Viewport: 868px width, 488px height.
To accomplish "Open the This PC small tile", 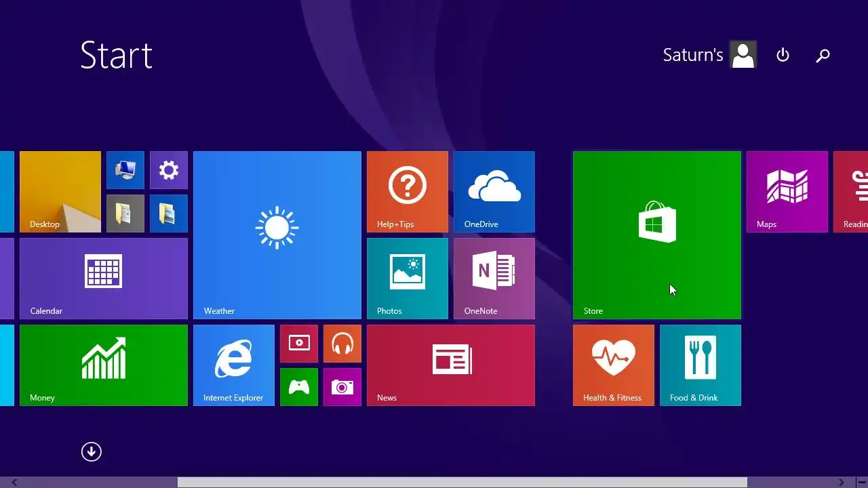I will [125, 170].
